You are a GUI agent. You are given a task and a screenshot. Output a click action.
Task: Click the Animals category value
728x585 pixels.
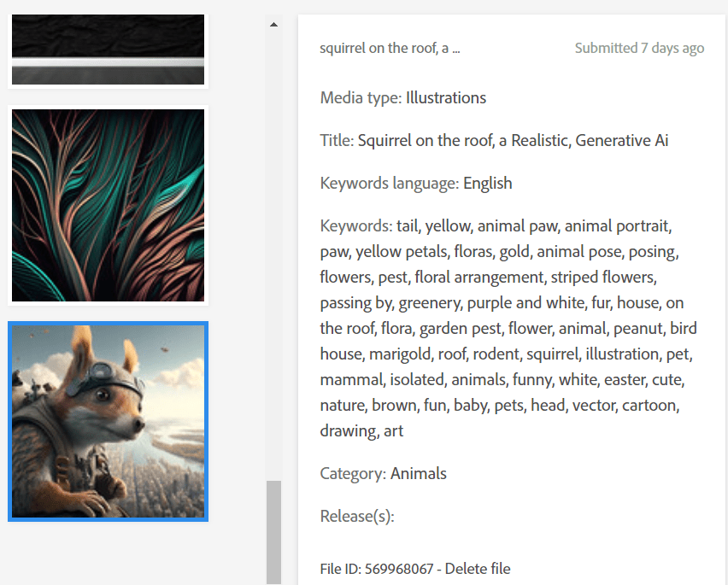419,474
